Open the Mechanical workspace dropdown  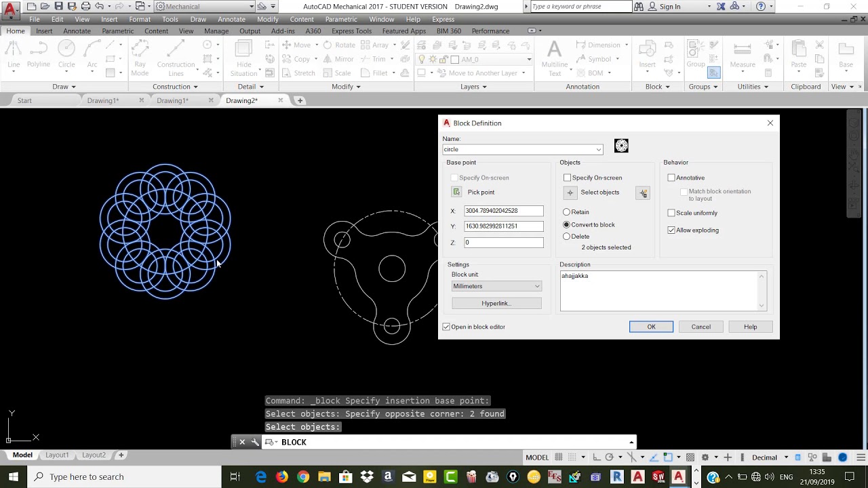(x=204, y=6)
